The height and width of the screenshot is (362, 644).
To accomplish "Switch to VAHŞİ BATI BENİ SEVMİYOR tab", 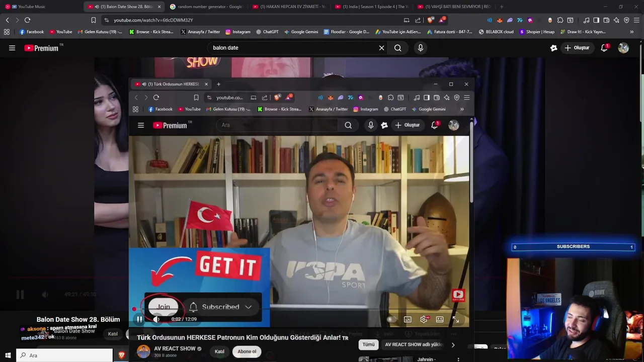I will point(454,7).
